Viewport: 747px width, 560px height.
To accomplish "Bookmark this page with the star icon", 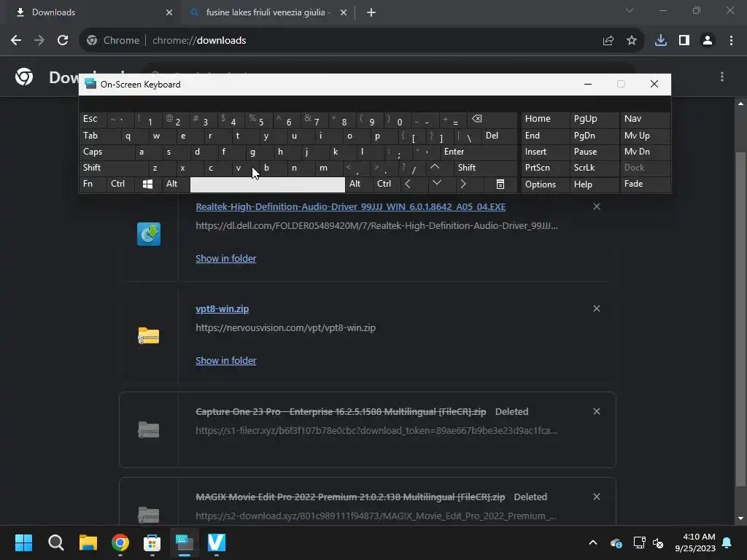I will click(632, 41).
